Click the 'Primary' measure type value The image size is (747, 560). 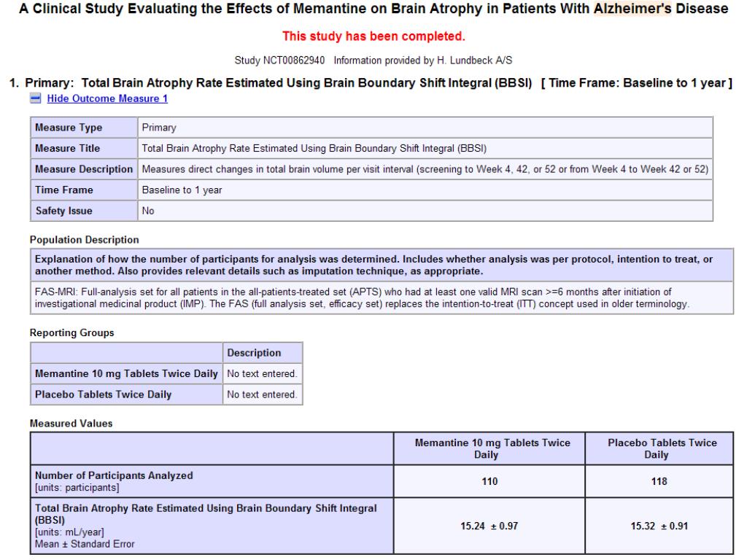[x=159, y=128]
